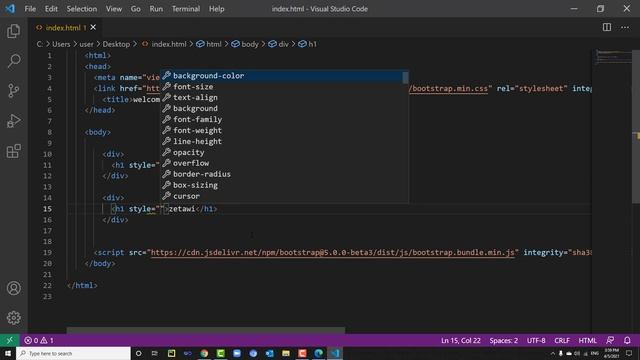640x360 pixels.
Task: Choose line-height from suggestions
Action: point(284,141)
